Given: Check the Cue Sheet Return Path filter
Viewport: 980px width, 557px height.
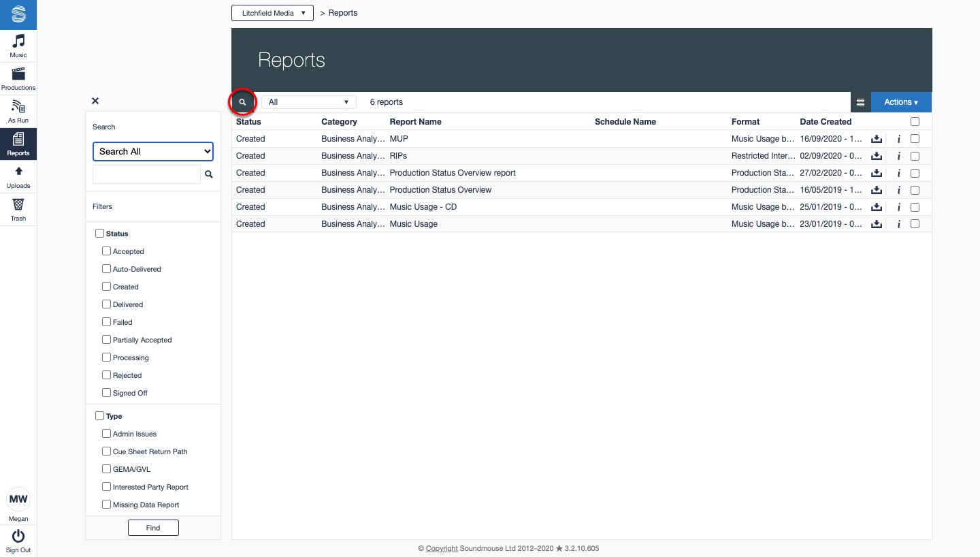Looking at the screenshot, I should pos(106,451).
